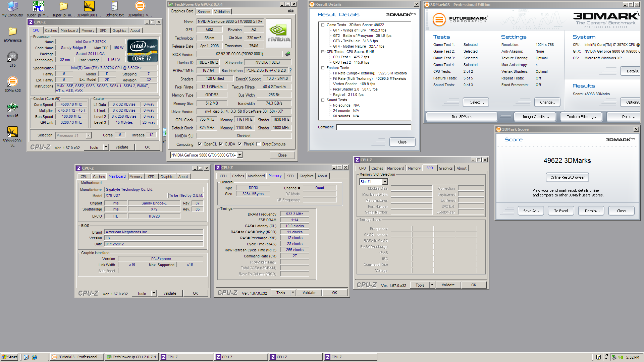Select the GT2 - Battle of Proxycon row
This screenshot has width=644, height=362.
click(362, 36)
